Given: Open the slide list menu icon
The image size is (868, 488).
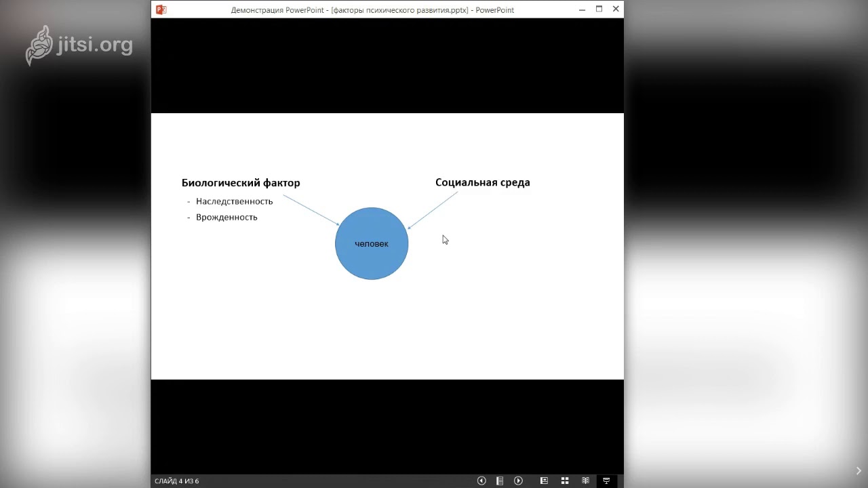Looking at the screenshot, I should 500,481.
